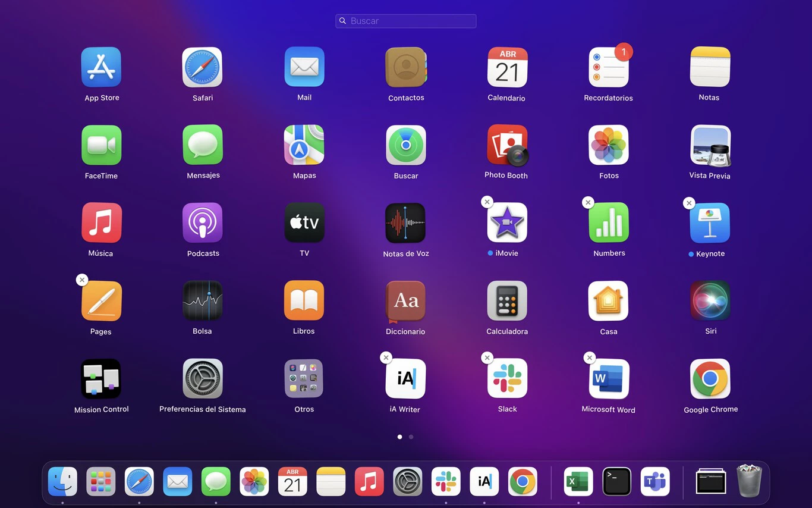812x508 pixels.
Task: Open Notes from the Dock
Action: tap(331, 481)
